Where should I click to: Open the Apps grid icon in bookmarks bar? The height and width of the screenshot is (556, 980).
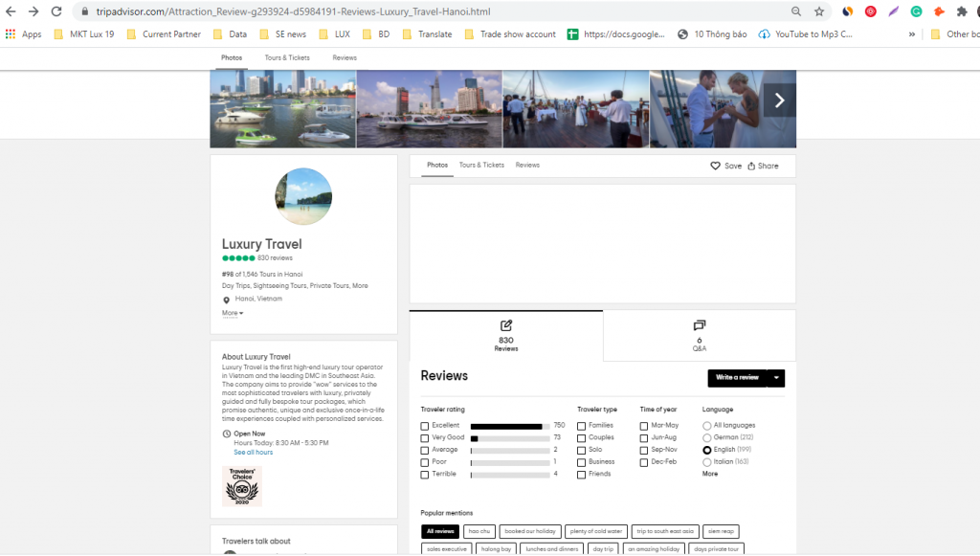click(x=11, y=33)
